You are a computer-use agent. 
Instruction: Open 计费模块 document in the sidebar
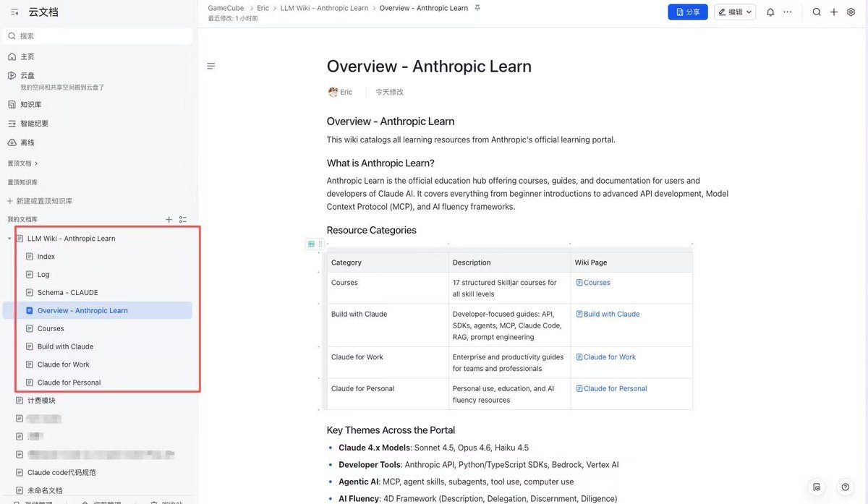coord(41,401)
